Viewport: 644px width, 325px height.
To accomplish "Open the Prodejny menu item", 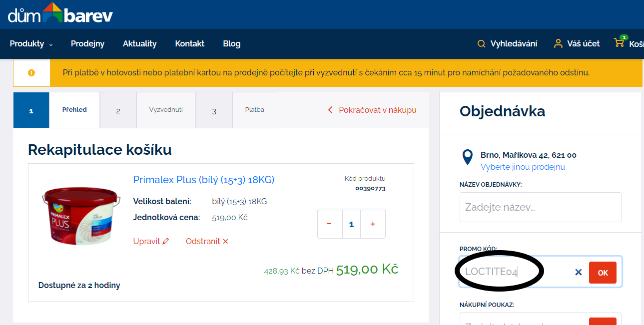I will coord(87,44).
